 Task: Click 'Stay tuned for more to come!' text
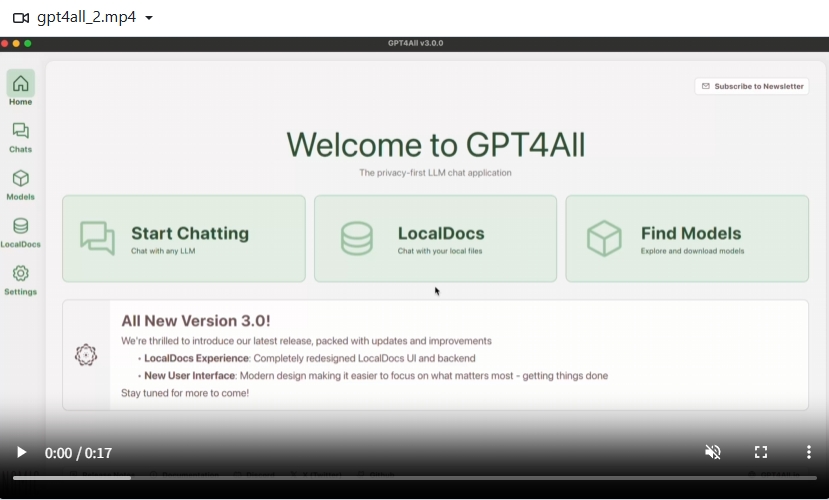click(x=185, y=393)
